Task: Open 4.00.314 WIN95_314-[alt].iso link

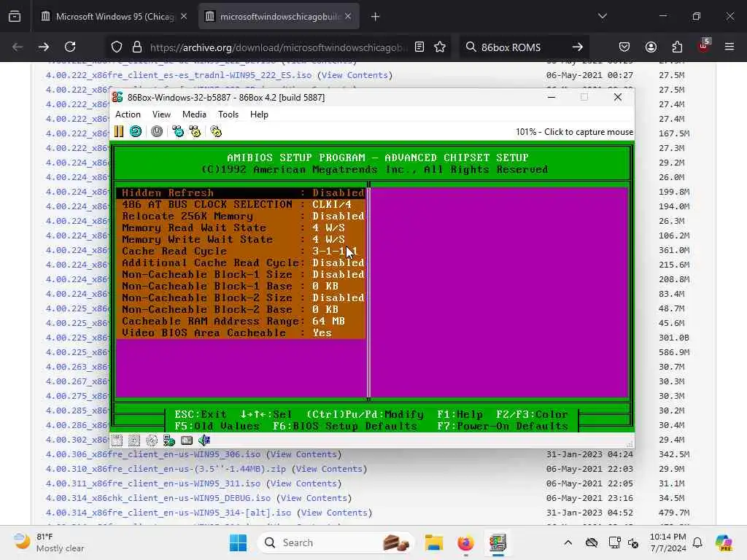Action: 169,513
